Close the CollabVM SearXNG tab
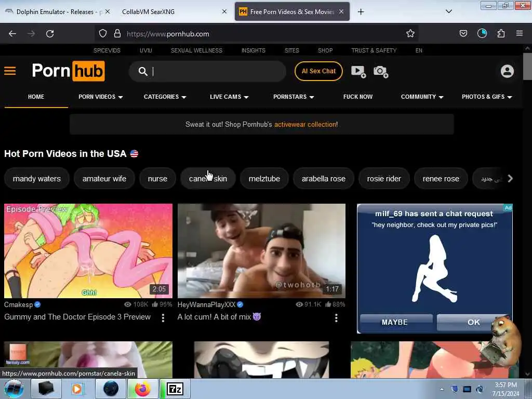 click(224, 11)
